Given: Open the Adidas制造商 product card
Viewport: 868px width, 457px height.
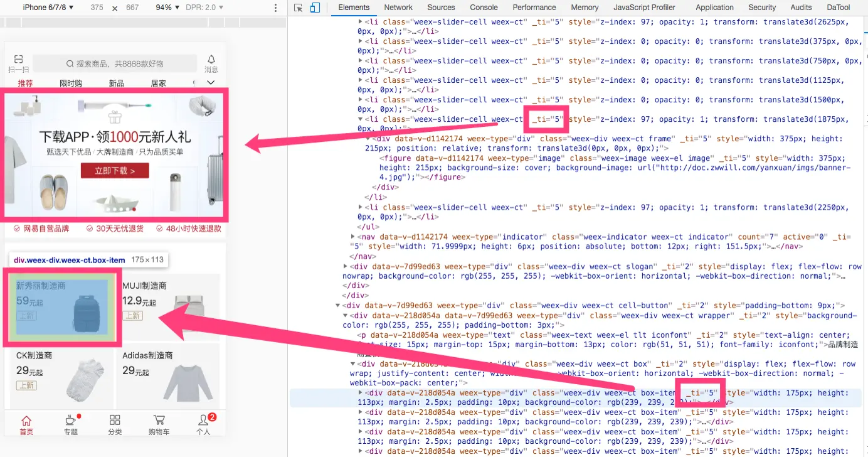Looking at the screenshot, I should coord(168,375).
